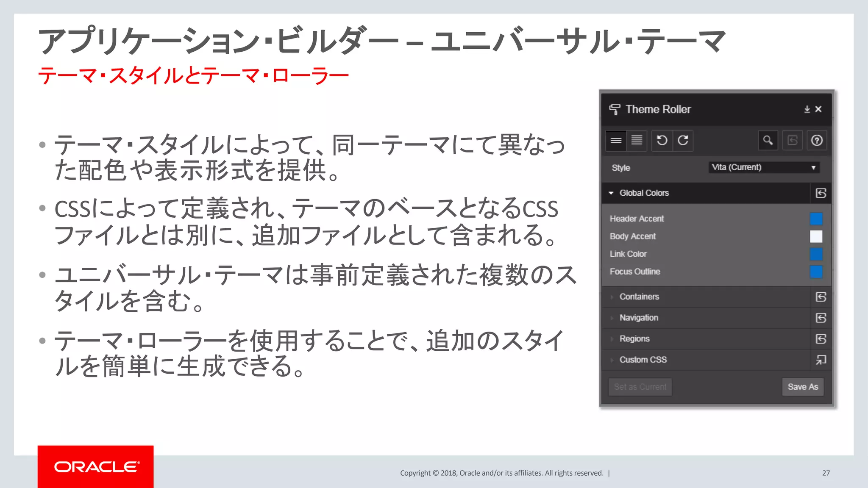Viewport: 868px width, 488px height.
Task: Pick the Focus Outline color swatch
Action: tap(816, 272)
